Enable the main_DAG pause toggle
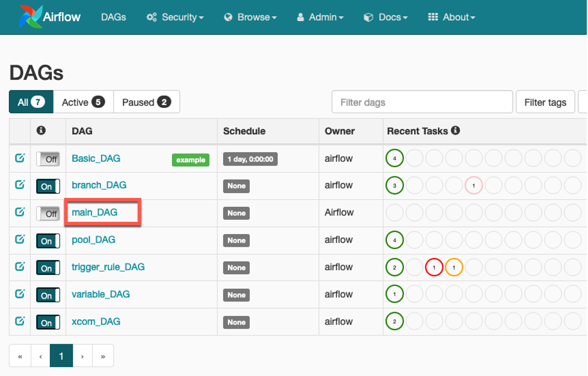Screen dimensions: 588x376 48,213
